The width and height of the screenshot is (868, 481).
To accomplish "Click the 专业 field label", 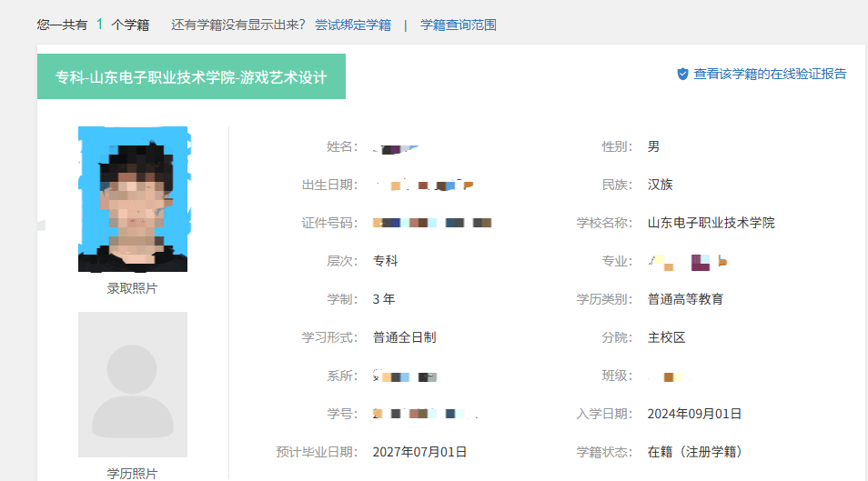I will click(617, 261).
